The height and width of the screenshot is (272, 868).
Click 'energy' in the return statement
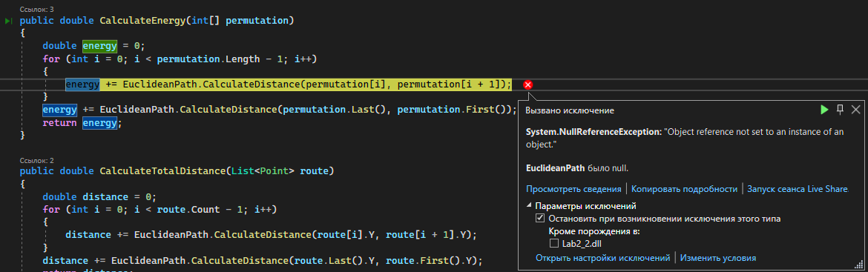click(x=99, y=123)
